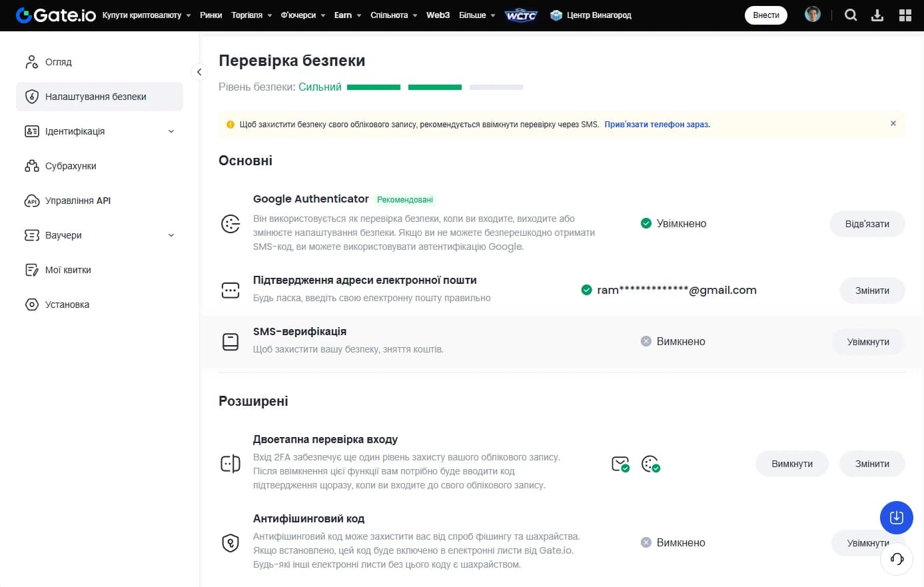Open the Earn dropdown menu
Viewport: 924px width, 587px height.
348,15
